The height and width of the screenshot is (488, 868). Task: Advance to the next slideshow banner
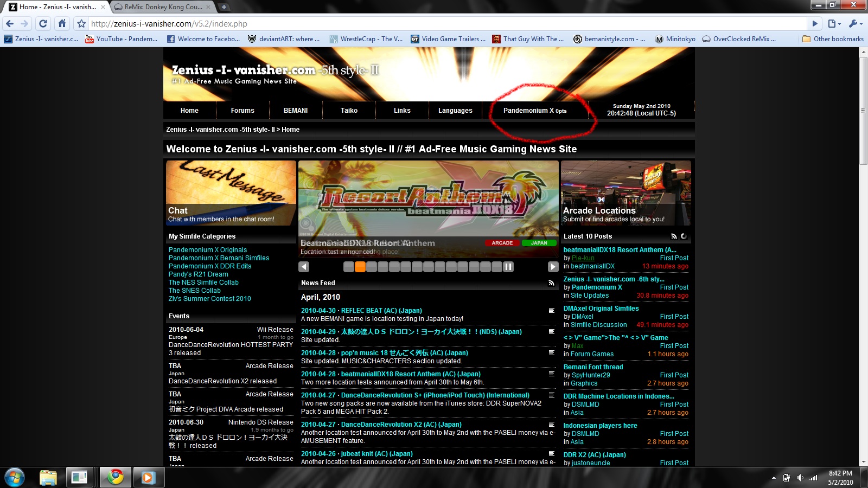[x=553, y=267]
